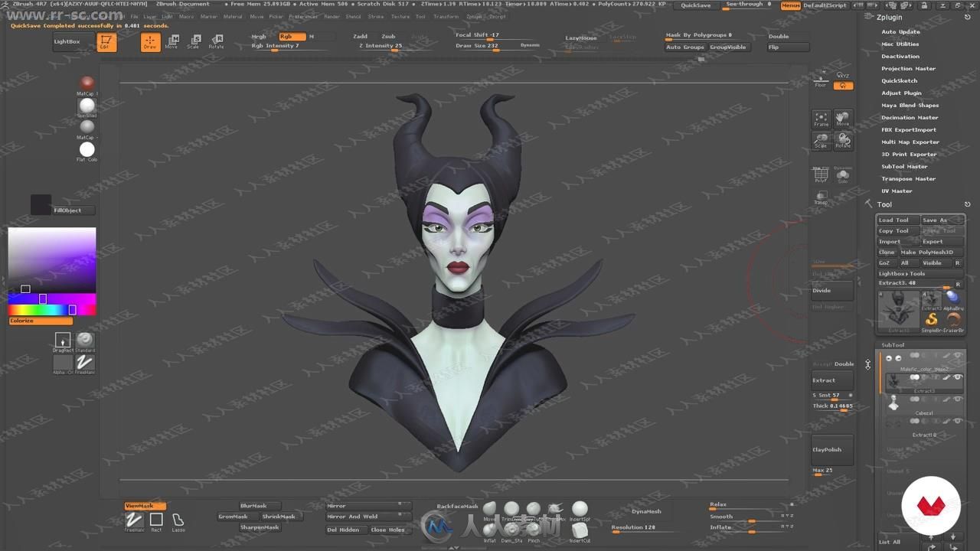Toggle the Transp transparency button
This screenshot has width=980, height=551.
821,197
